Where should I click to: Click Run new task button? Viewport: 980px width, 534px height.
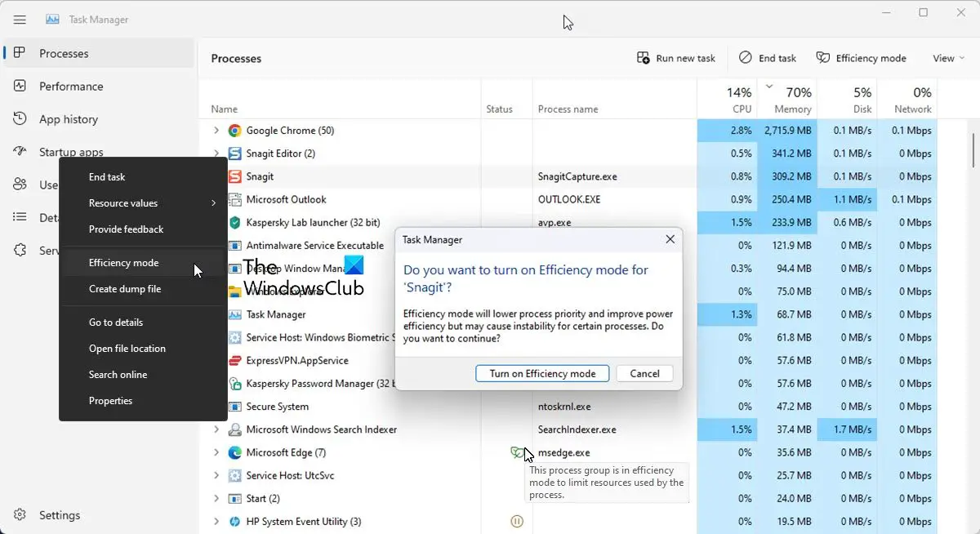(676, 58)
